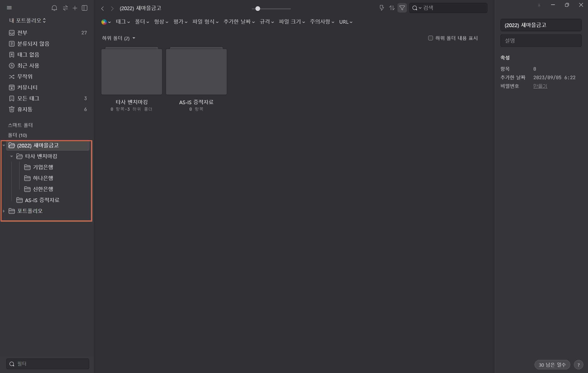Click the switch library arrows icon
The height and width of the screenshot is (373, 588).
point(65,8)
